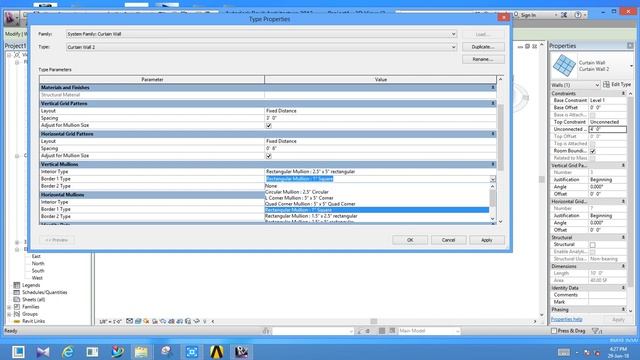Image resolution: width=640 pixels, height=360 pixels.
Task: Open Internet Explorer from the taskbar
Action: coord(67,351)
